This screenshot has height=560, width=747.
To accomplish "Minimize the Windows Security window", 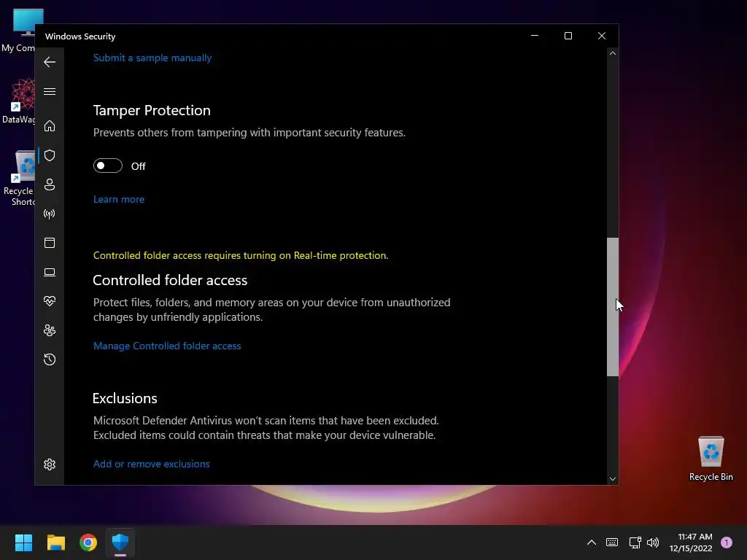I will click(x=535, y=36).
